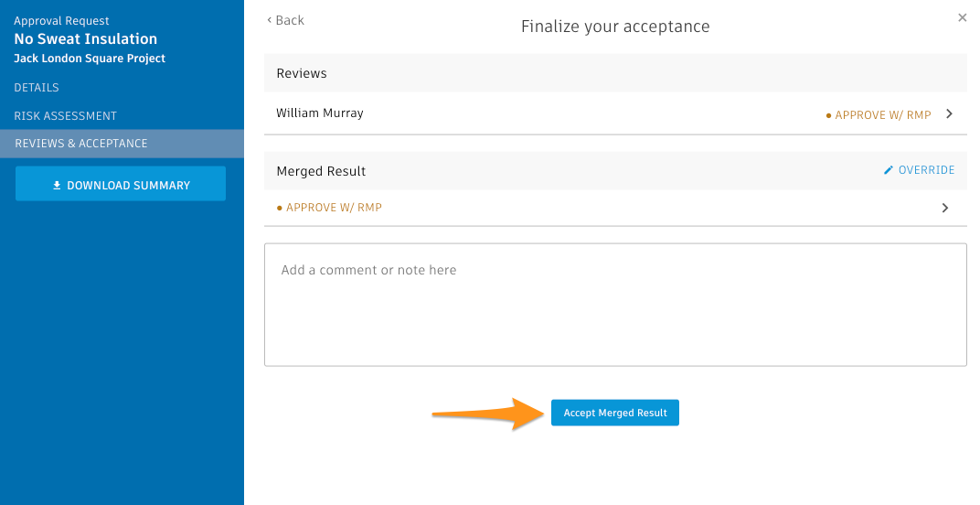Expand William Murray's review with the chevron
980x505 pixels.
coord(949,113)
